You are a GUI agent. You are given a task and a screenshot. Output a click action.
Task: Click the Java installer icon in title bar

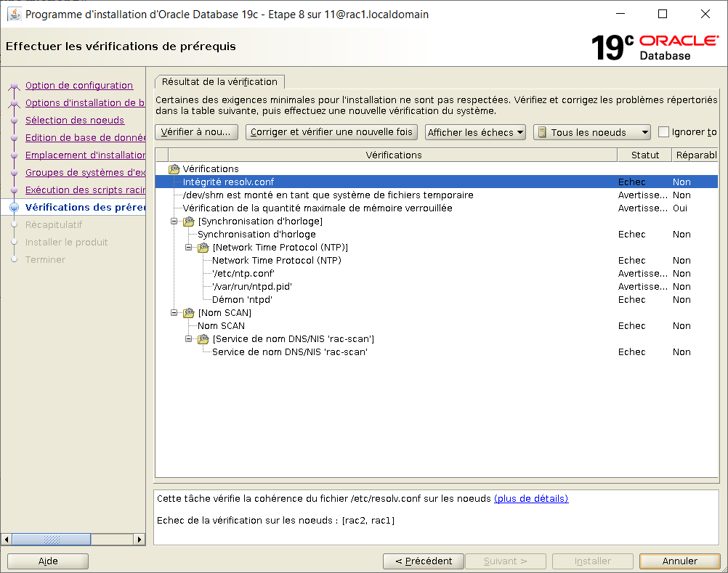pyautogui.click(x=15, y=14)
